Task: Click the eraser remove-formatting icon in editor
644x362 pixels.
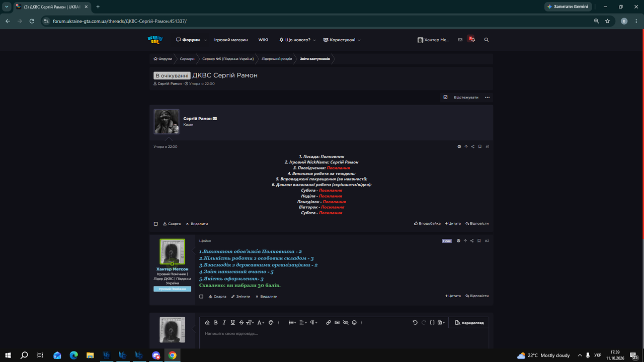Action: click(x=207, y=322)
